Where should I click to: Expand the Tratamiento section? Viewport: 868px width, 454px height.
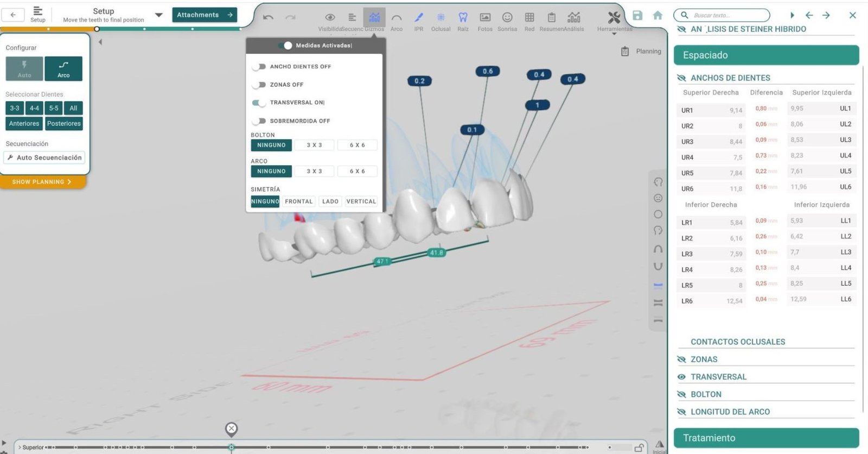pyautogui.click(x=766, y=438)
